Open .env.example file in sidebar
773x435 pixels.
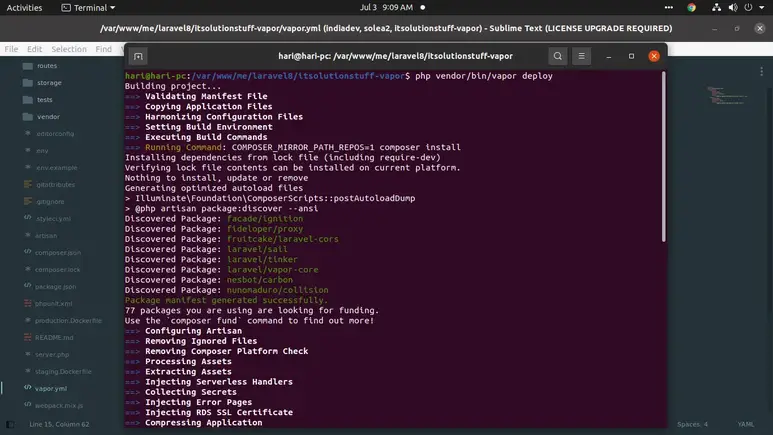pos(56,168)
